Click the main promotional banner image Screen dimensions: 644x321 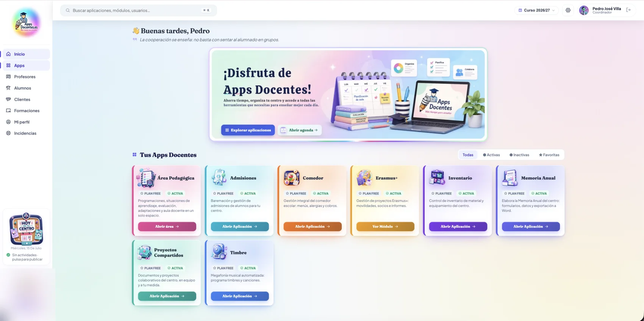348,94
